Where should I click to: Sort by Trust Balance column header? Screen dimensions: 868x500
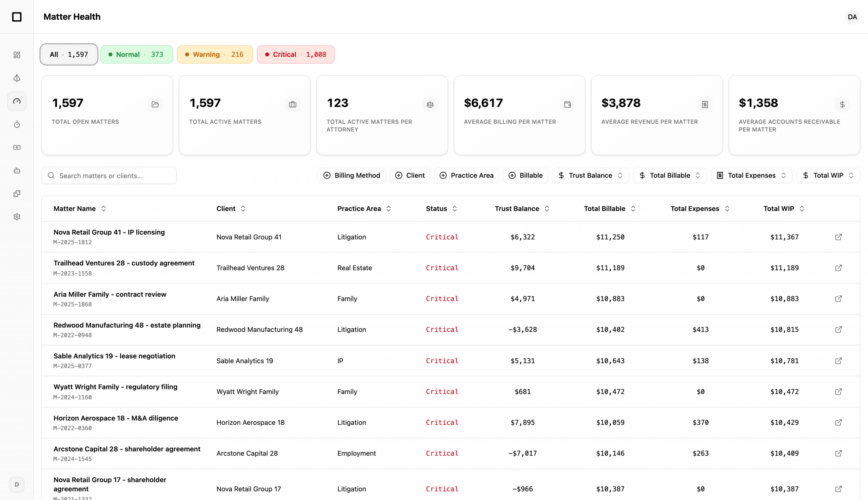522,209
